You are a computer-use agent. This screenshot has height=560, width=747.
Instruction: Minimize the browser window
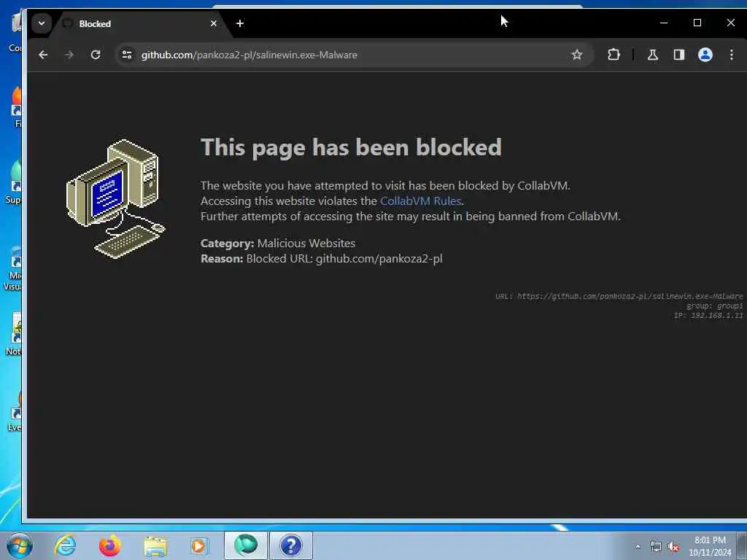click(664, 23)
